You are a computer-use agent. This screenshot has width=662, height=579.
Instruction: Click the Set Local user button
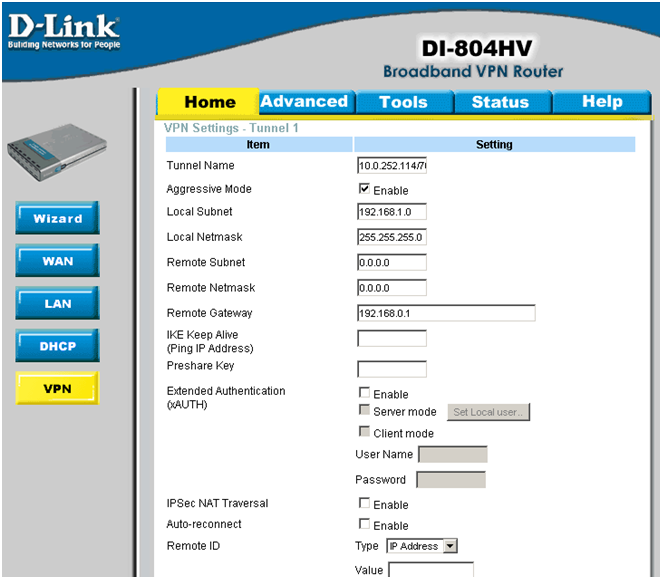(488, 412)
